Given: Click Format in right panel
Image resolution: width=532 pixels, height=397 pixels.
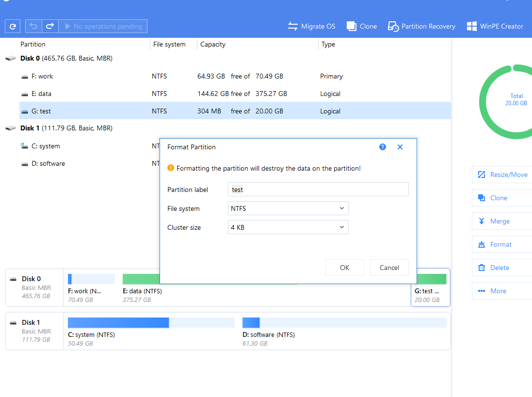Looking at the screenshot, I should pyautogui.click(x=502, y=244).
